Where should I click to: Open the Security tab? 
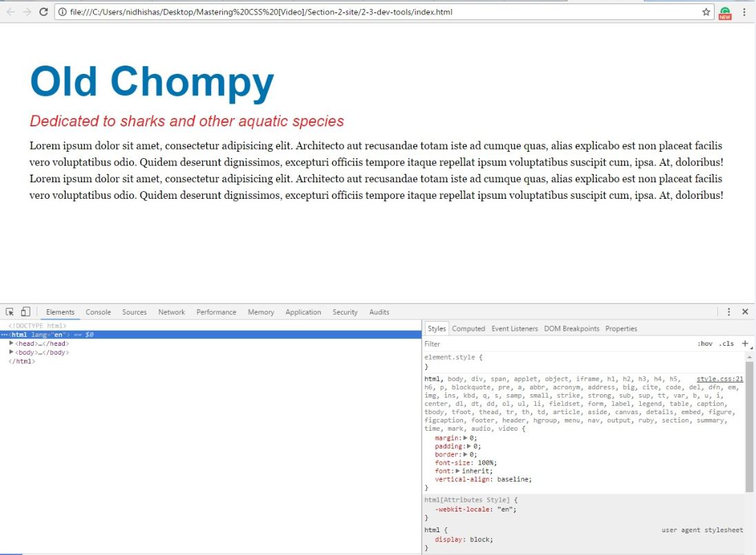click(345, 312)
